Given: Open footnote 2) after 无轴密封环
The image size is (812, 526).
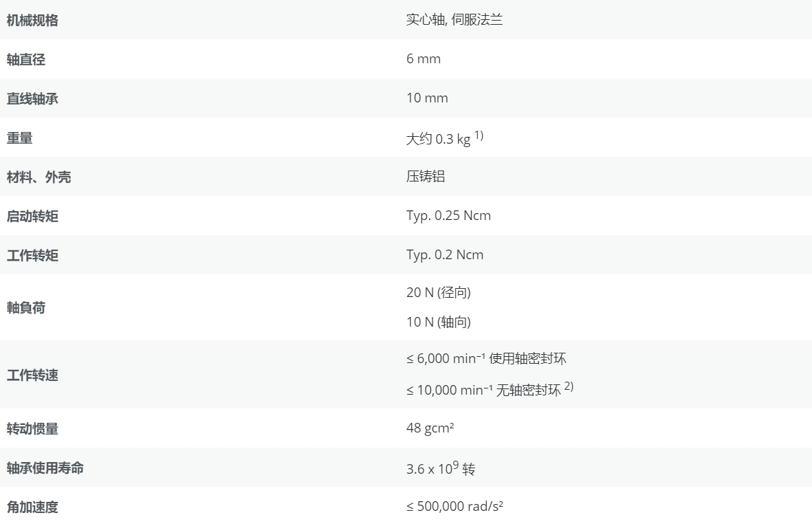Looking at the screenshot, I should 569,387.
